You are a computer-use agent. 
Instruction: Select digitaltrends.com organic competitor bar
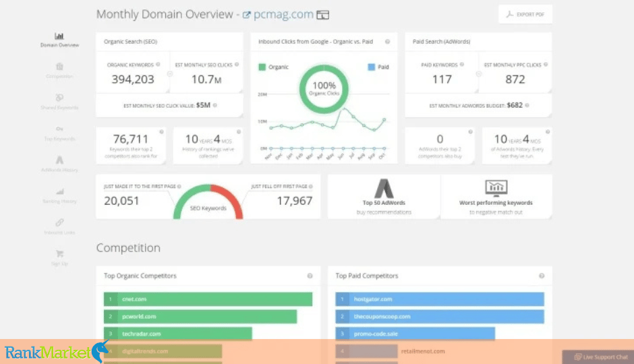(x=163, y=351)
